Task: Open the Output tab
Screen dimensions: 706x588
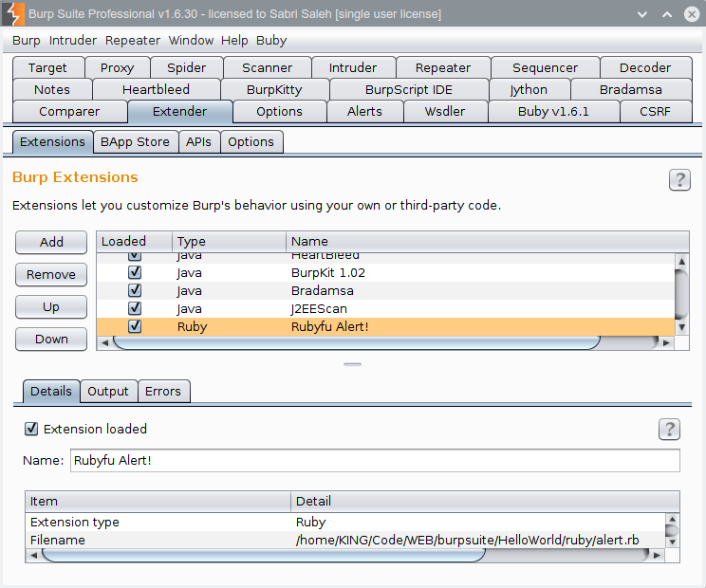Action: pos(107,391)
